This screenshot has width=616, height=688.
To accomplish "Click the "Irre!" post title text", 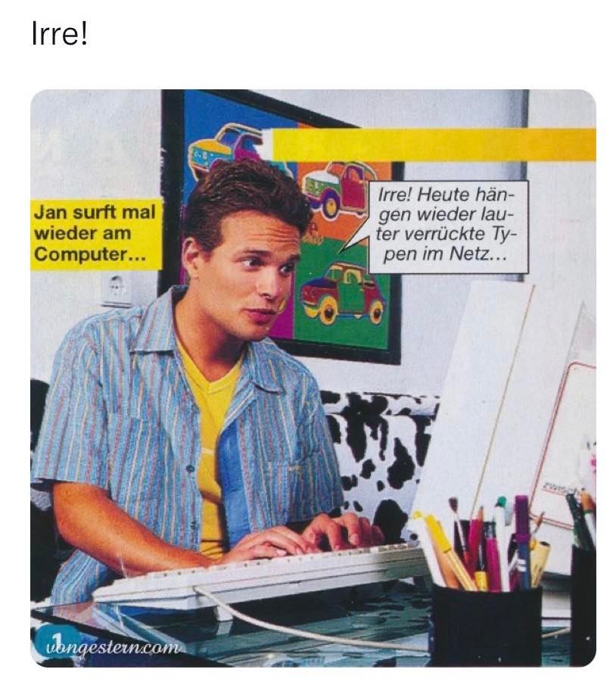I will click(59, 34).
